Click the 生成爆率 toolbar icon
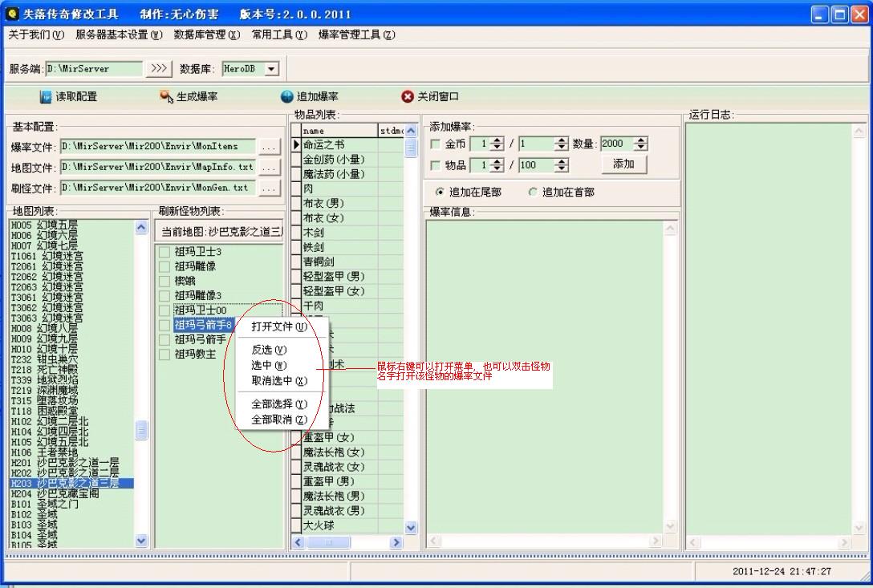Screen dimensions: 873x588 tap(166, 97)
